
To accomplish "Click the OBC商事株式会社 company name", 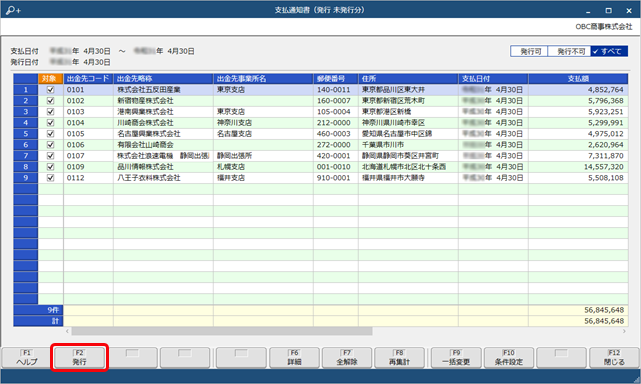I will coord(604,27).
